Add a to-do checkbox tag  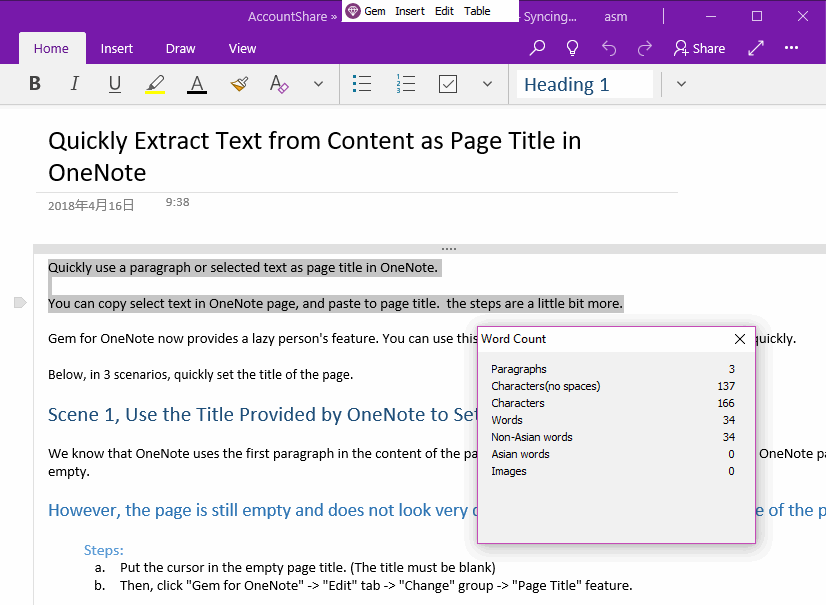point(448,84)
